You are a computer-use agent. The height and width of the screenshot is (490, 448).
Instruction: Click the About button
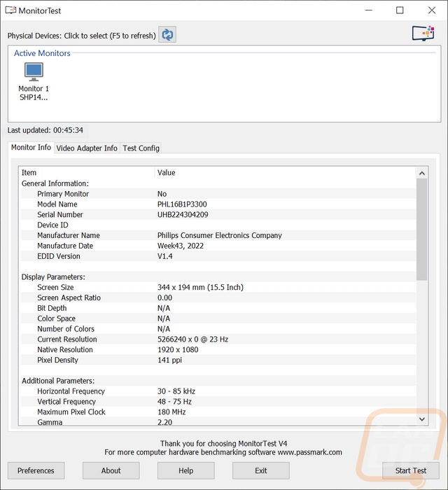pos(111,470)
